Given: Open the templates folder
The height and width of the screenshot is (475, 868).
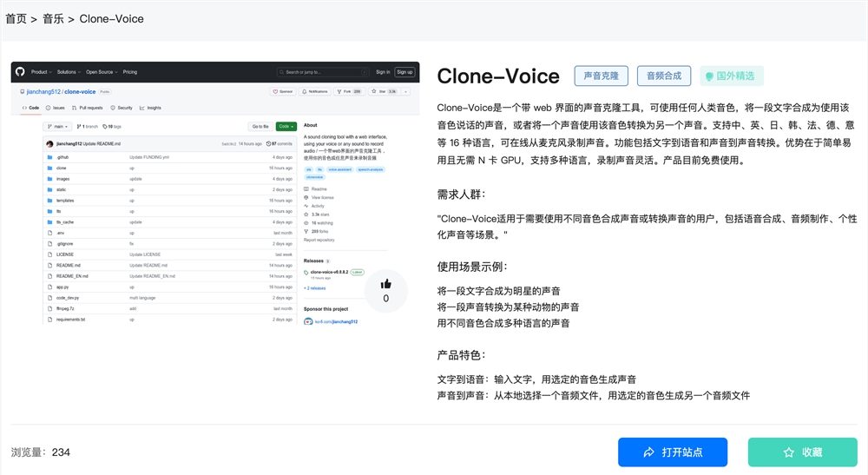Looking at the screenshot, I should [x=65, y=201].
